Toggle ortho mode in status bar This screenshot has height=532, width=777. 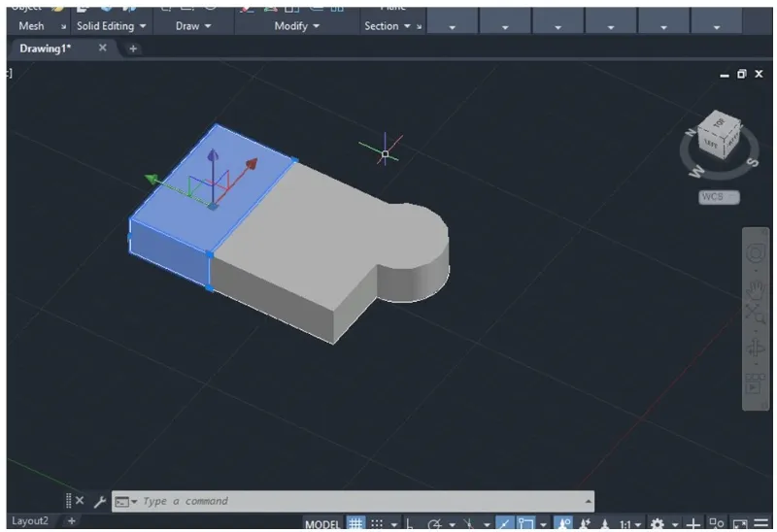411,524
